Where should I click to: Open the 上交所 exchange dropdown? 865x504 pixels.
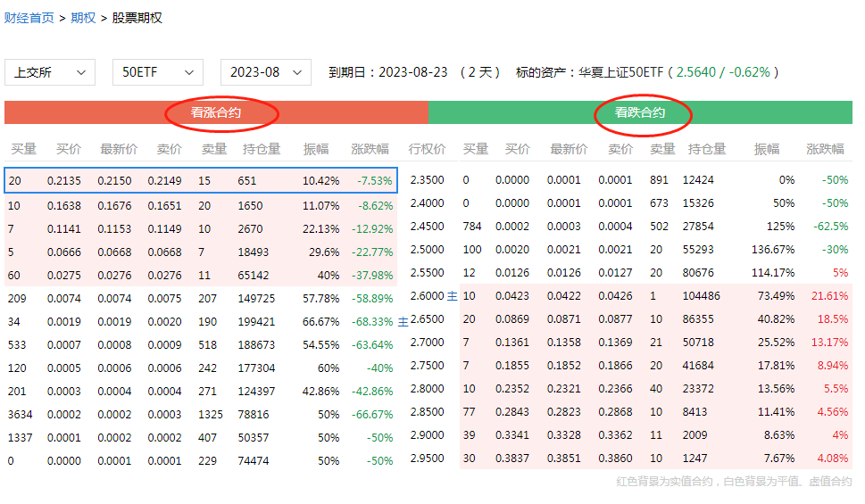point(50,72)
